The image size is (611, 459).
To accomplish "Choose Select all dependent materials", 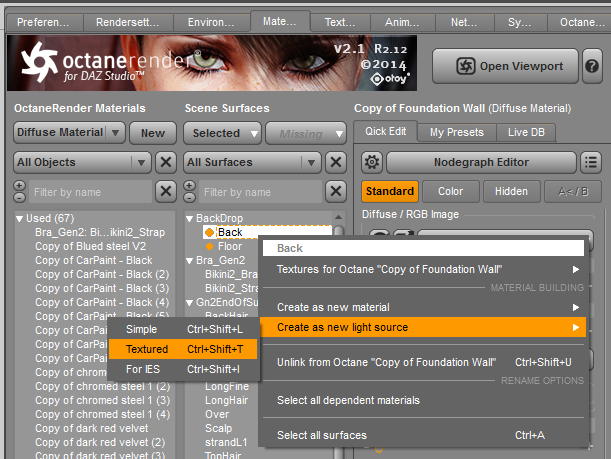I will [x=423, y=400].
